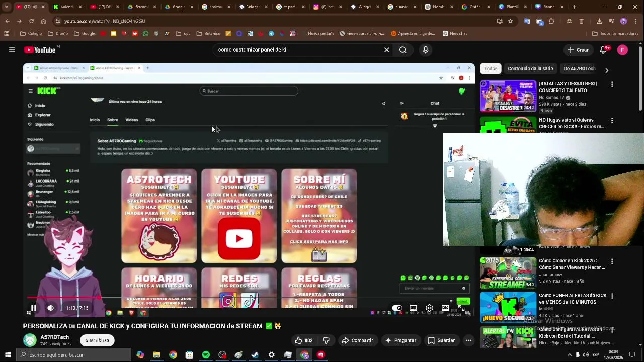Screen dimensions: 644x362
Task: Open the New chat bookmark
Action: (x=455, y=34)
